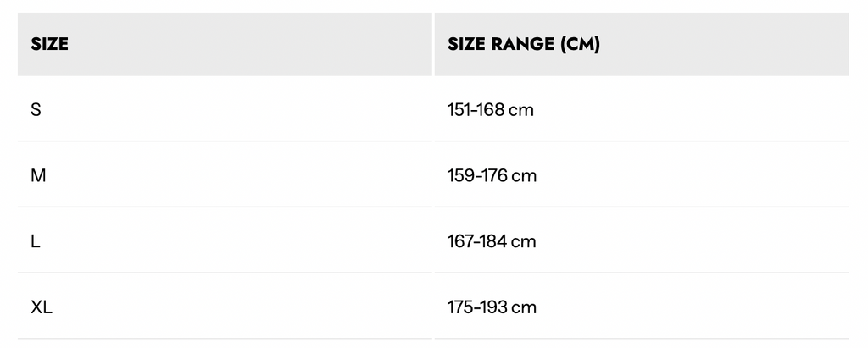Click the 167-184 cm range value

[x=492, y=241]
